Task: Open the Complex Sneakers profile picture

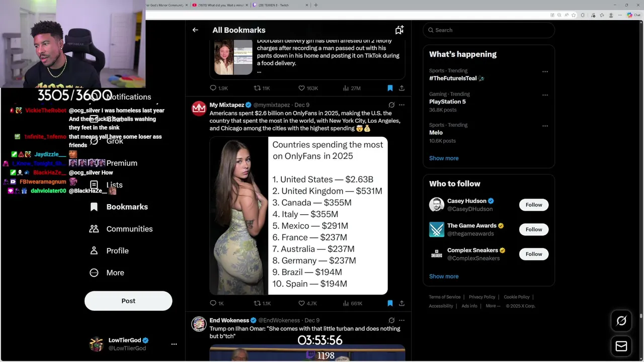Action: tap(437, 254)
